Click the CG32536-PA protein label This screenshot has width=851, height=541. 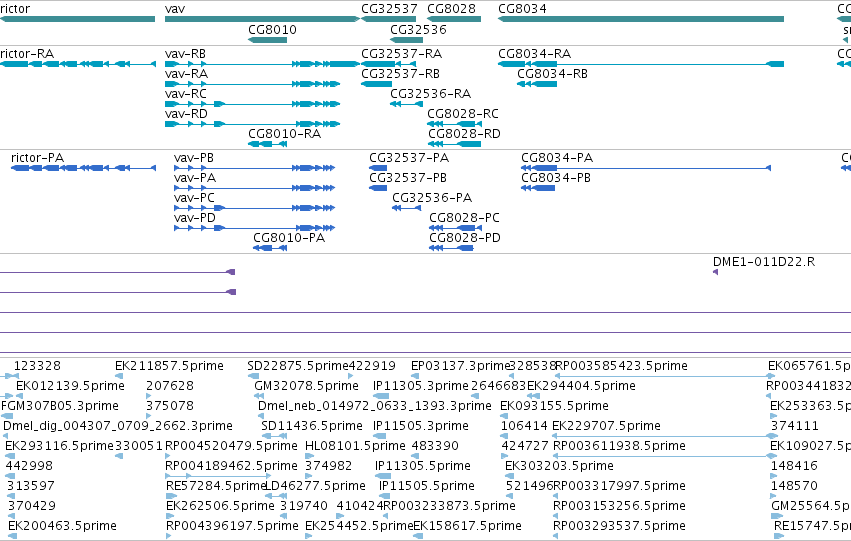pos(432,198)
